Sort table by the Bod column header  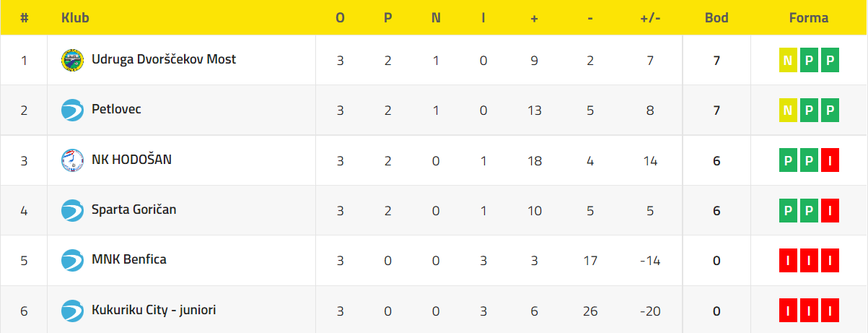tap(716, 18)
